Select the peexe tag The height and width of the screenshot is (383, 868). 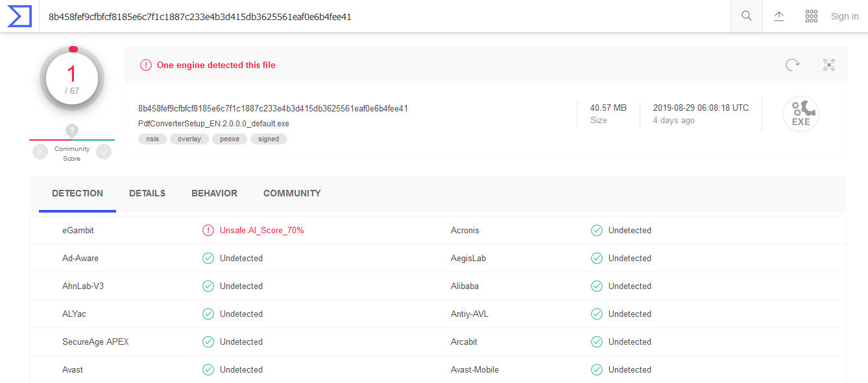[230, 139]
